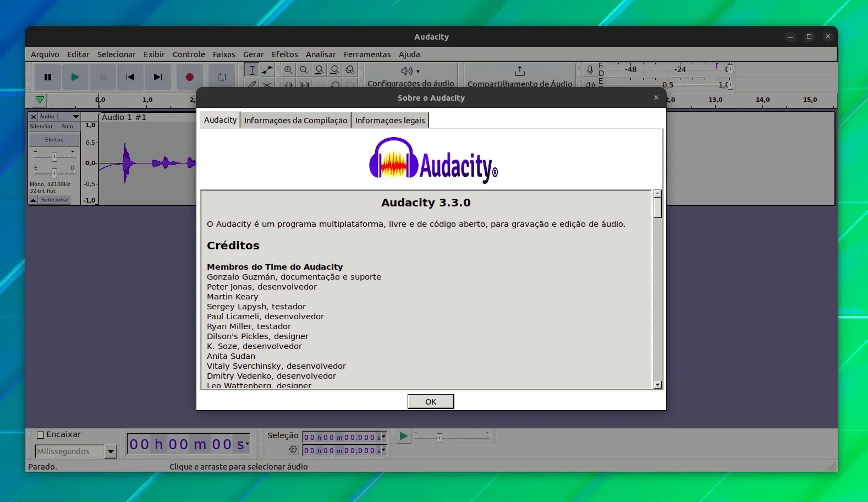Screen dimensions: 868x502
Task: Enable the Encaixar checkbox
Action: coord(40,435)
